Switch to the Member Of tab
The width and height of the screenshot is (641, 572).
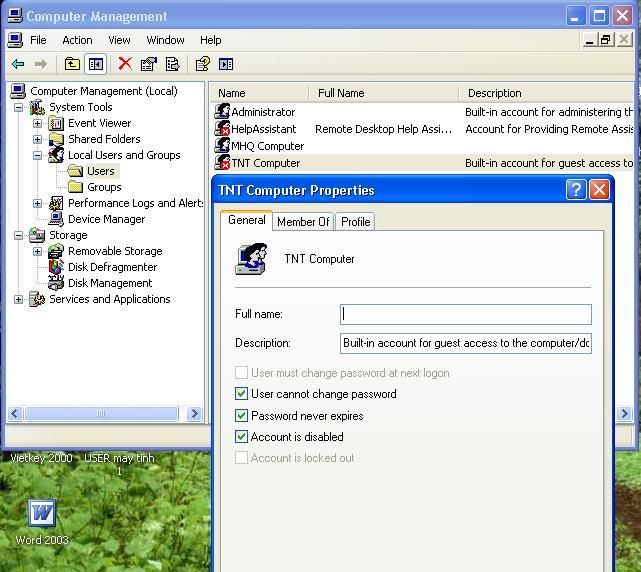(x=302, y=221)
